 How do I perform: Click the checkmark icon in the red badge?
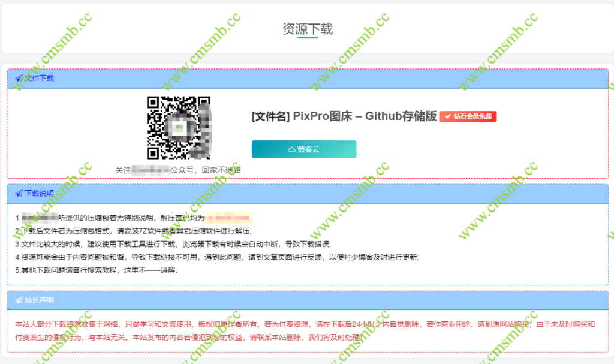(x=447, y=116)
